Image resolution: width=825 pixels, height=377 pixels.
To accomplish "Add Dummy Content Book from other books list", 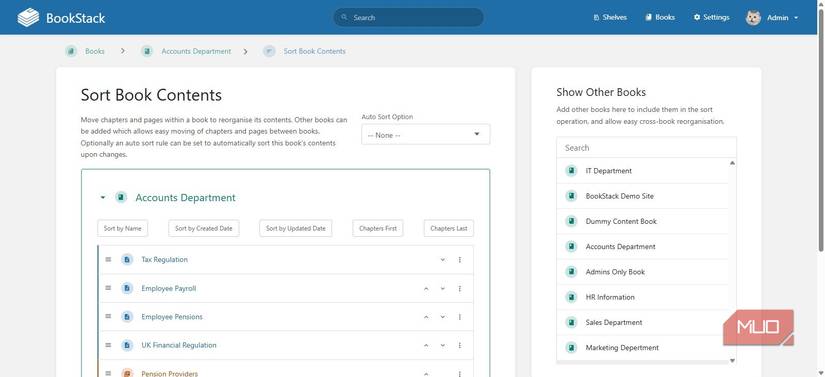I will point(642,221).
